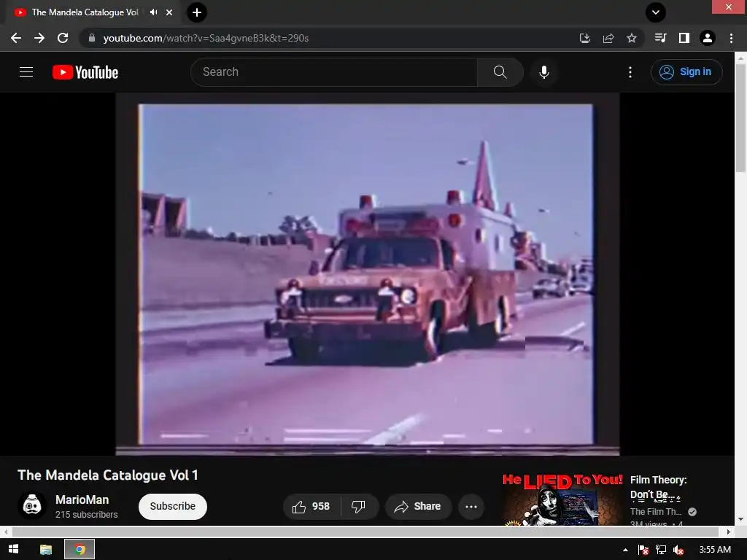Click the horizontal page scrollbar
The image size is (747, 560).
[x=365, y=532]
